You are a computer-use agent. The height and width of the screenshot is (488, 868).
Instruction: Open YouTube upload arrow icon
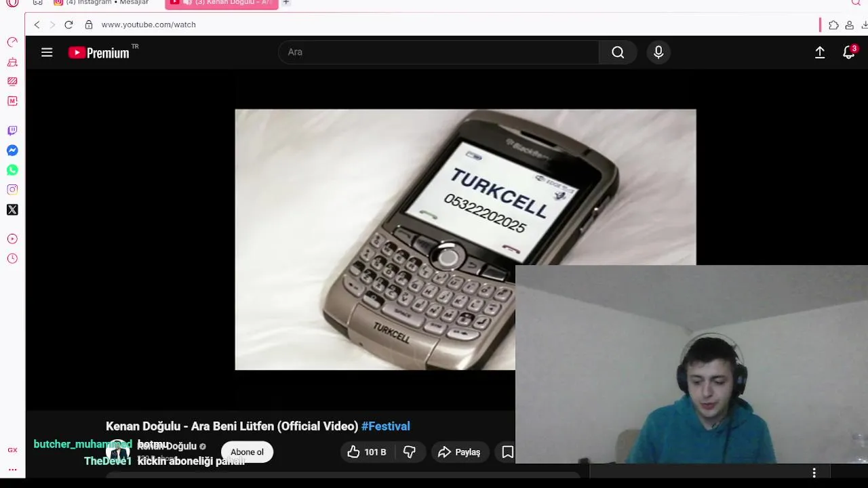[x=820, y=52]
